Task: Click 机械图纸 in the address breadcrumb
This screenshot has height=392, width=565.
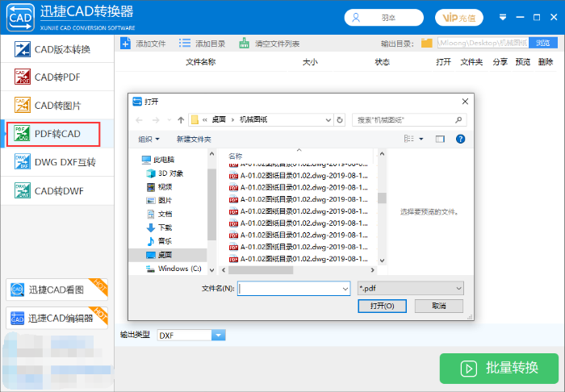Action: [253, 119]
